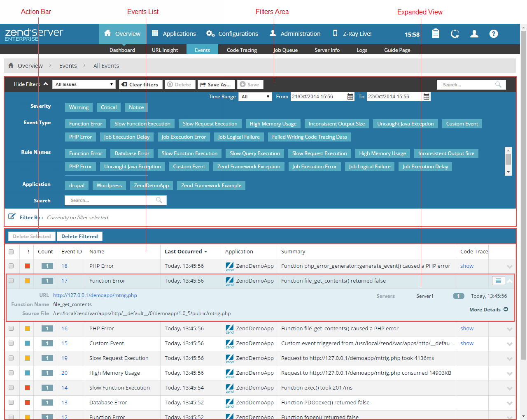The image size is (527, 420).
Task: Expand the event 15 row chevron
Action: pos(509,344)
